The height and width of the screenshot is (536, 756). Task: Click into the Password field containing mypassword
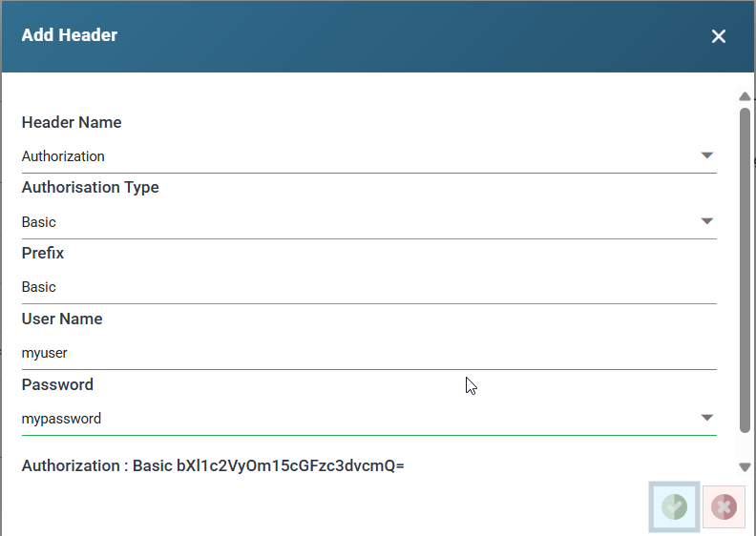[353, 419]
